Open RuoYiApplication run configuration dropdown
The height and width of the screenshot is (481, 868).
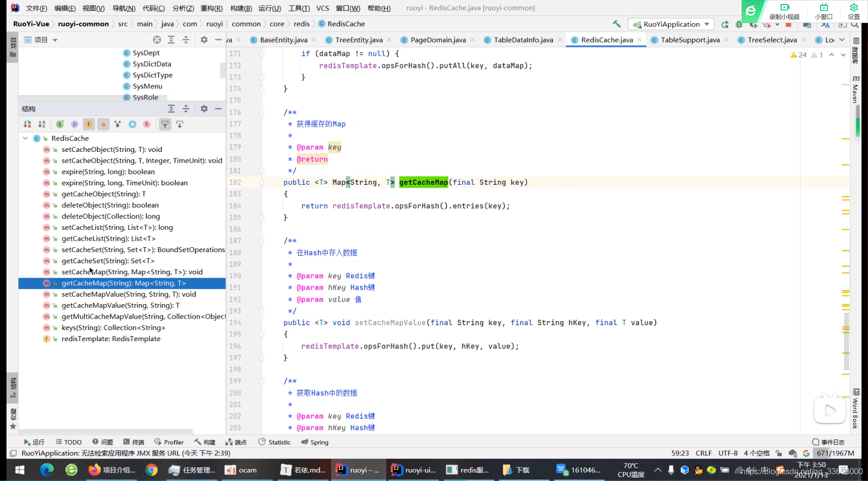click(x=671, y=24)
